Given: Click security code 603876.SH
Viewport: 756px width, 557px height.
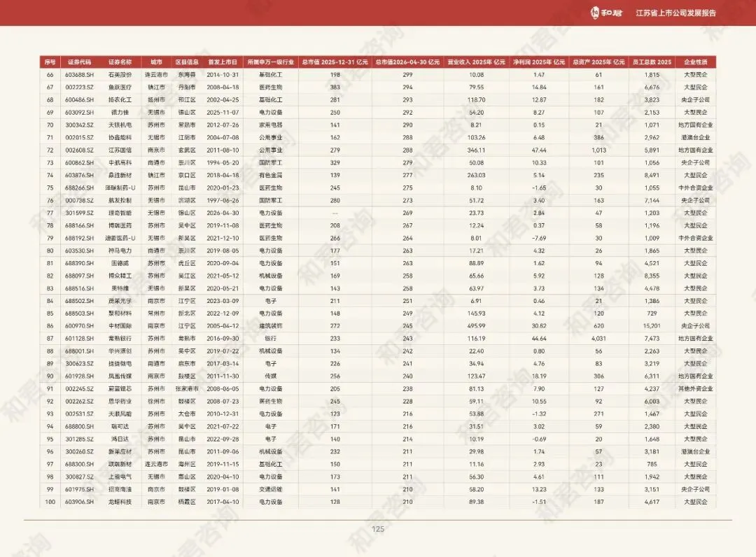Looking at the screenshot, I should (x=80, y=176).
